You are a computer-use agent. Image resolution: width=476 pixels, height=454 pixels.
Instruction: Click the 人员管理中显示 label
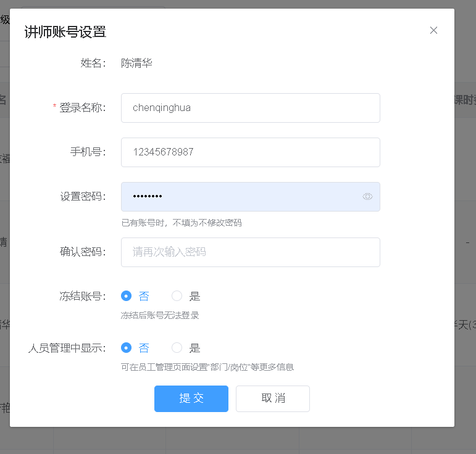point(67,348)
